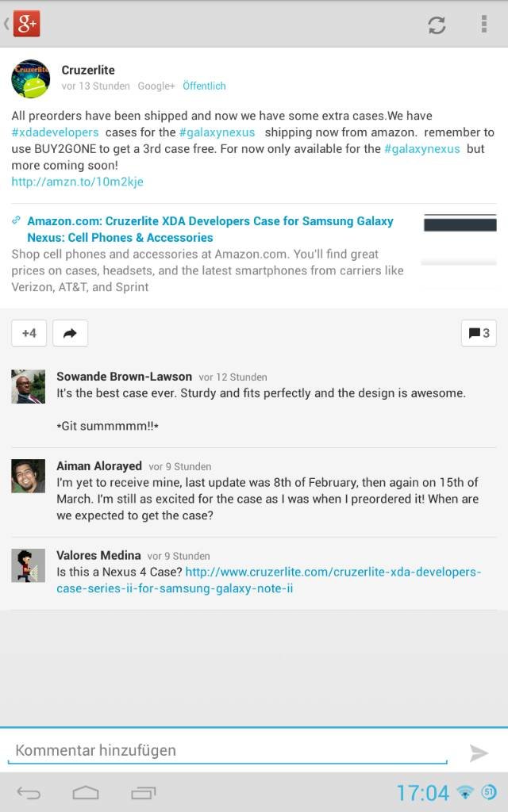This screenshot has width=508, height=812.
Task: Refresh the post with the sync icon
Action: pos(437,25)
